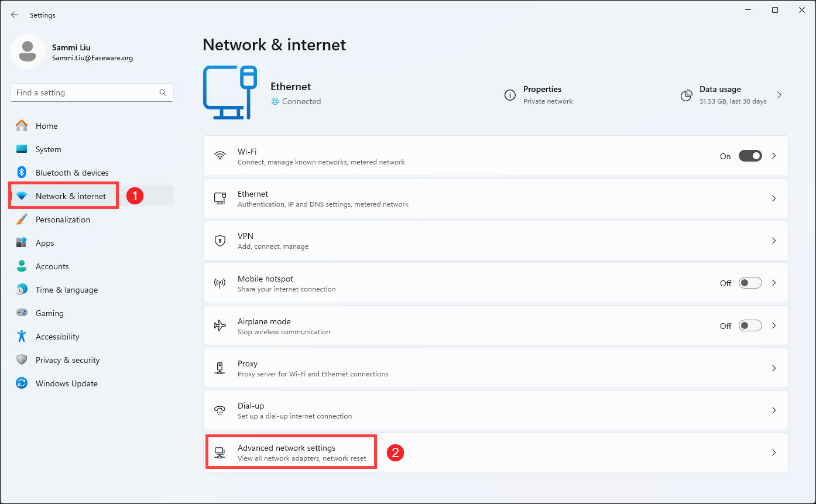Switch on Airplane mode toggle
Screen dimensions: 816x504
[x=750, y=325]
